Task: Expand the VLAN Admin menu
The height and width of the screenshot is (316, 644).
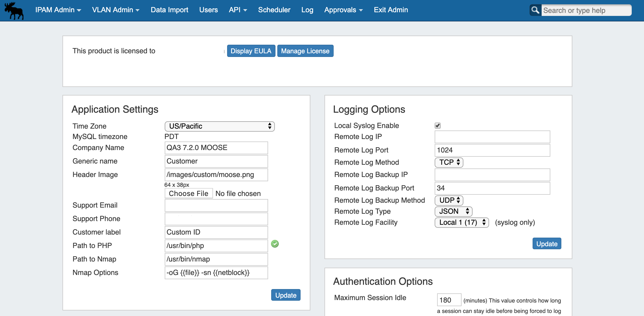Action: 116,10
